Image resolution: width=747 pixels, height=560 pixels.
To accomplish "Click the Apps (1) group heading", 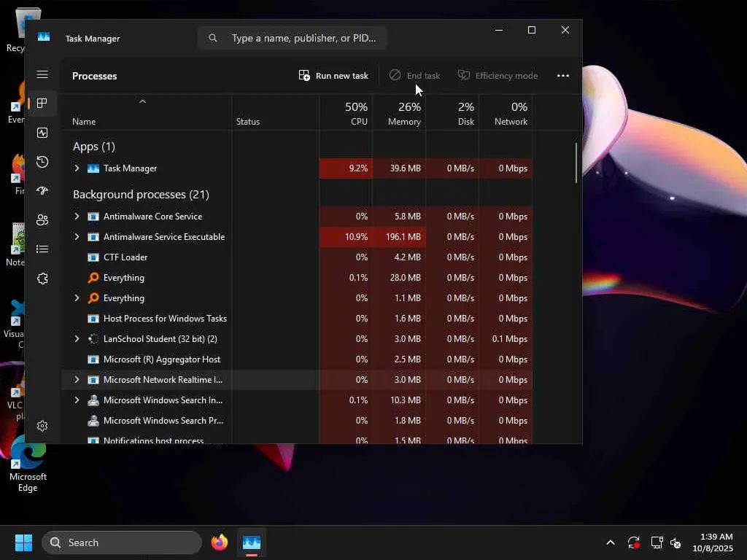I will click(94, 146).
